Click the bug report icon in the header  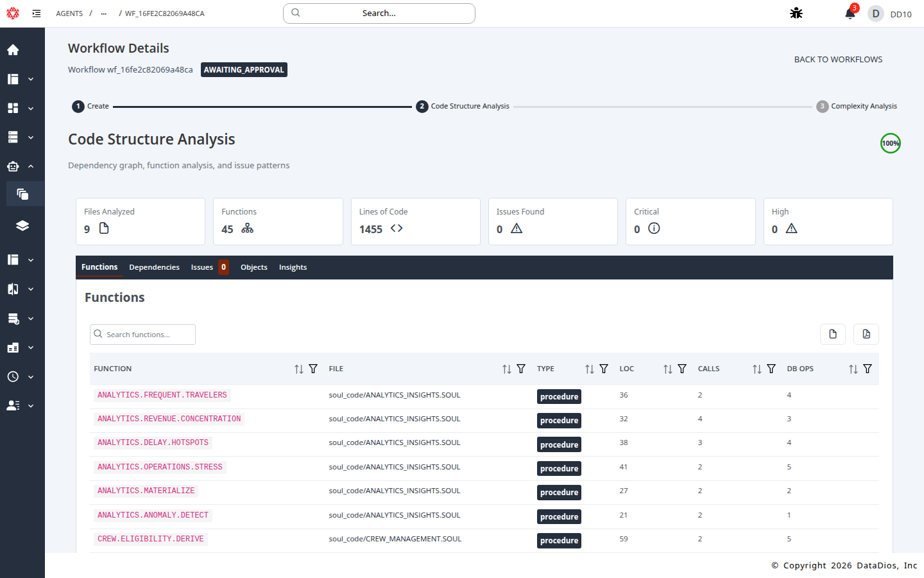point(796,13)
